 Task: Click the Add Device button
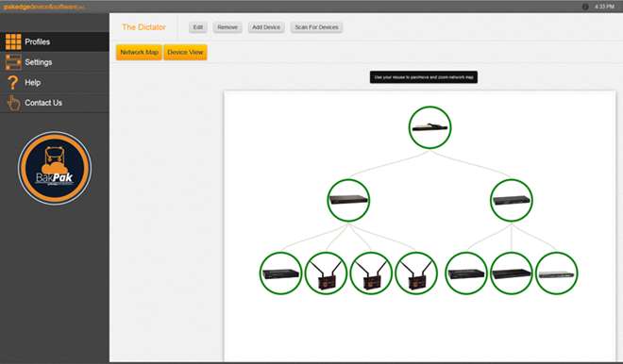pos(266,27)
